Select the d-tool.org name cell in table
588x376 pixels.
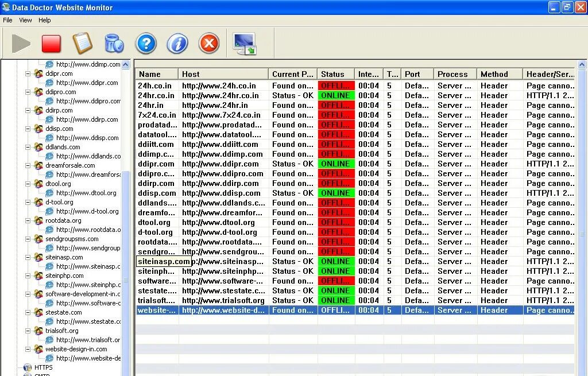pyautogui.click(x=155, y=232)
